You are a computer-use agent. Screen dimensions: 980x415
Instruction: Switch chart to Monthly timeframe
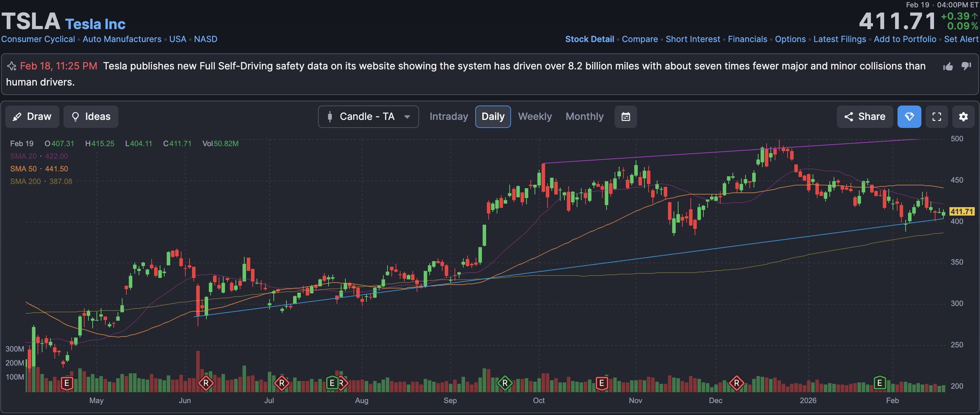[584, 117]
